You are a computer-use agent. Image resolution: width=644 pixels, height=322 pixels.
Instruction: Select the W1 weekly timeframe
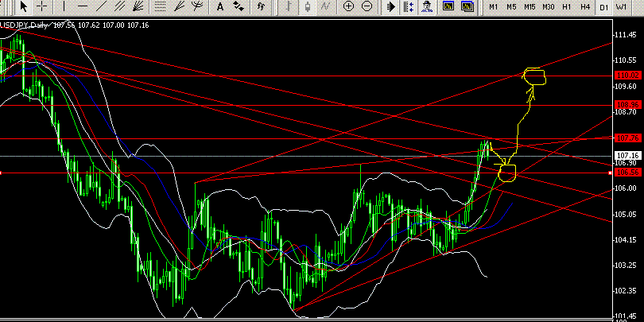622,7
